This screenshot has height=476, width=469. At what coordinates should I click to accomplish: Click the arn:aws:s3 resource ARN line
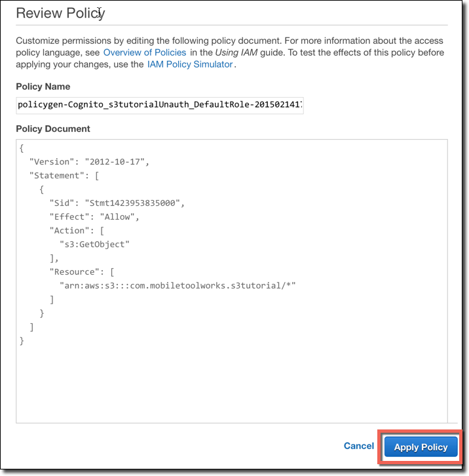click(x=178, y=286)
